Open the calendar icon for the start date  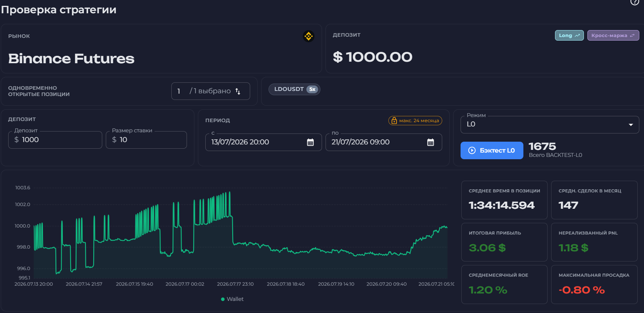pyautogui.click(x=310, y=142)
